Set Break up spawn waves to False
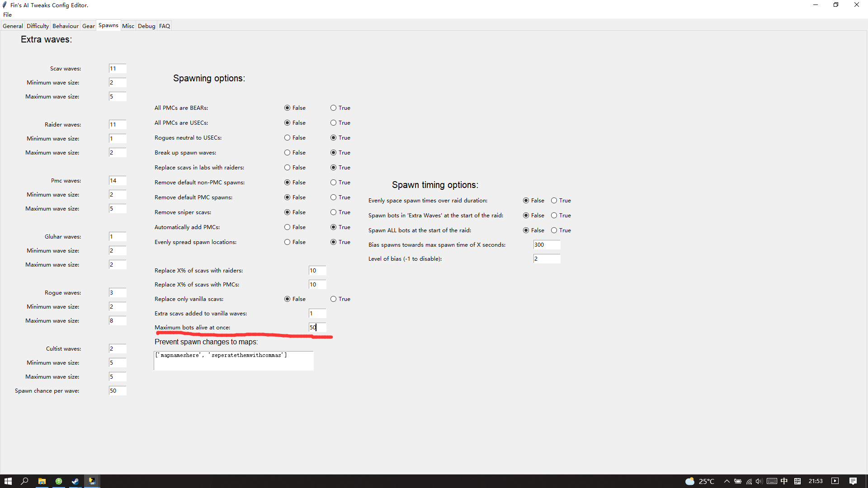Screen dimensions: 868x488 pos(287,153)
